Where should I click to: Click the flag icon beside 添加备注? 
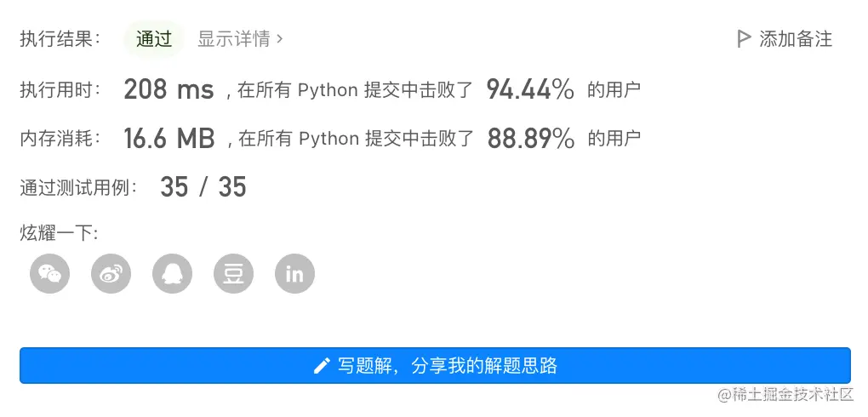(x=744, y=38)
